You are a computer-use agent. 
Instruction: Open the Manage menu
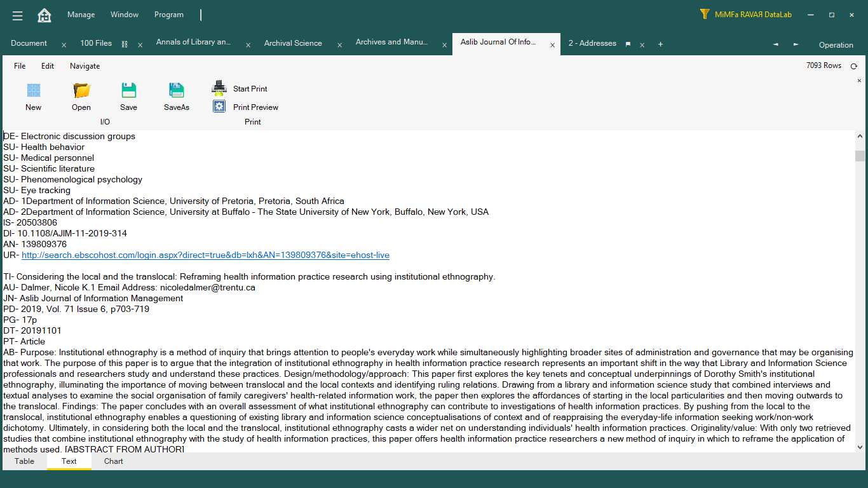coord(81,15)
